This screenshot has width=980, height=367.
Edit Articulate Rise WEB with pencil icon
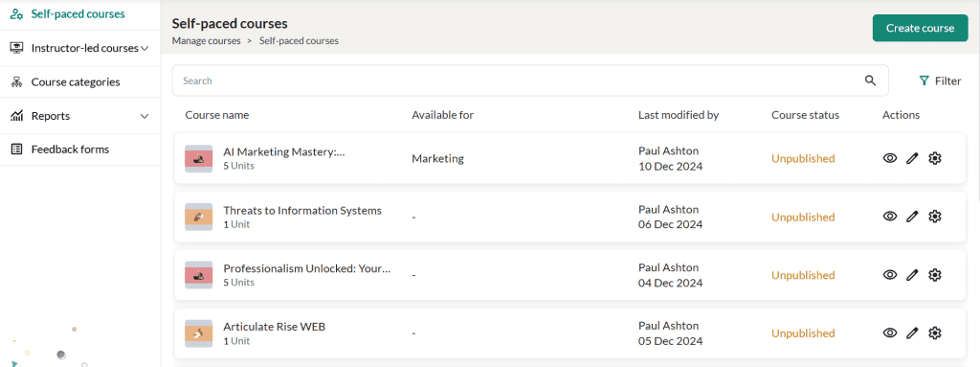[912, 333]
